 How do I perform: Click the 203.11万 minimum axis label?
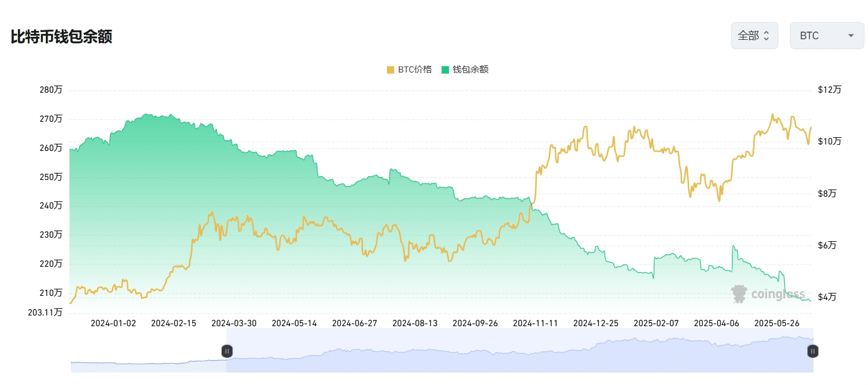[45, 312]
